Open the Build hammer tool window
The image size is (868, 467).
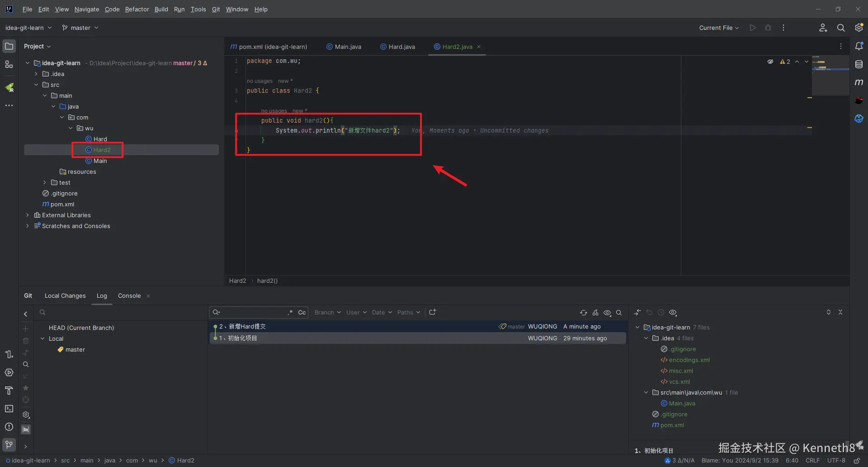coord(9,391)
